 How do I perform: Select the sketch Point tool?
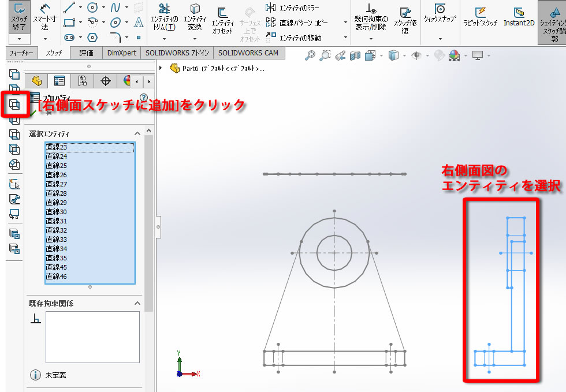(139, 37)
